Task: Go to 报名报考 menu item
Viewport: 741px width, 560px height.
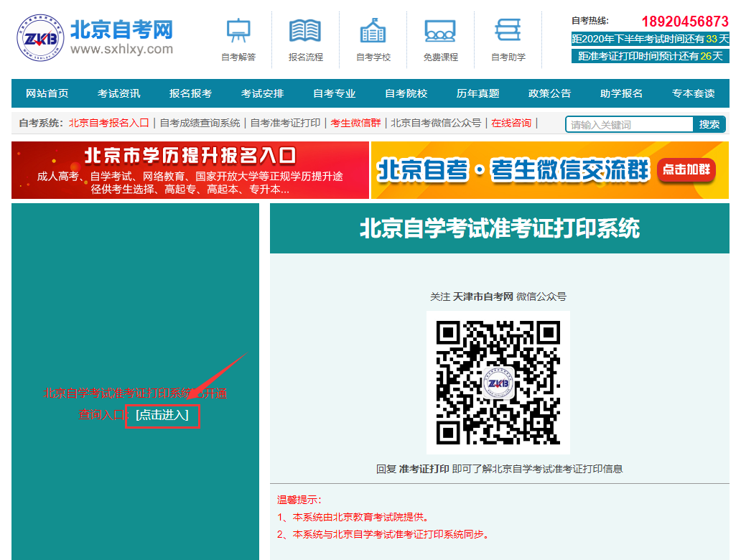Action: [191, 93]
